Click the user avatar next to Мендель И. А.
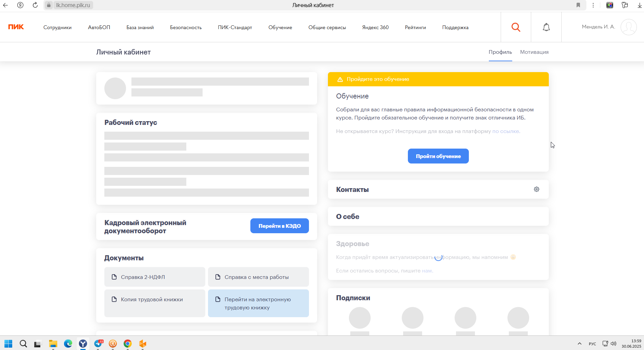Viewport: 644px width, 350px height. pos(628,27)
